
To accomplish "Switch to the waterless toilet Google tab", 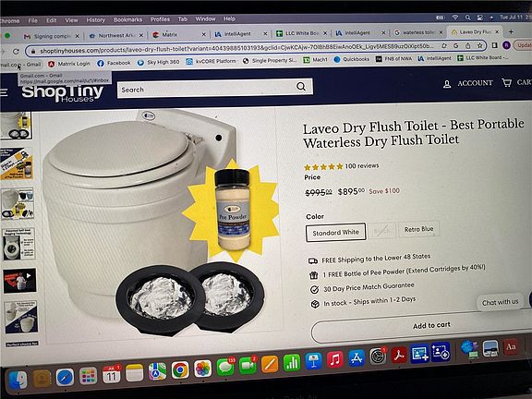I will 418,32.
